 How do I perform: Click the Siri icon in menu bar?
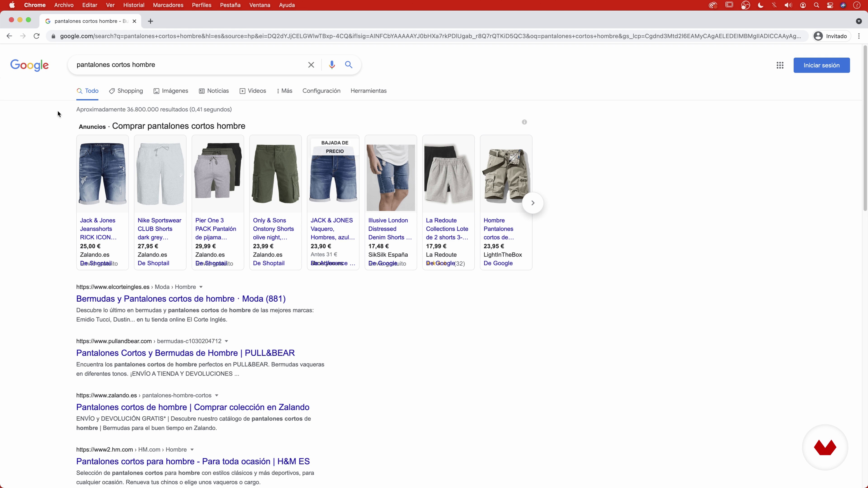(x=843, y=5)
